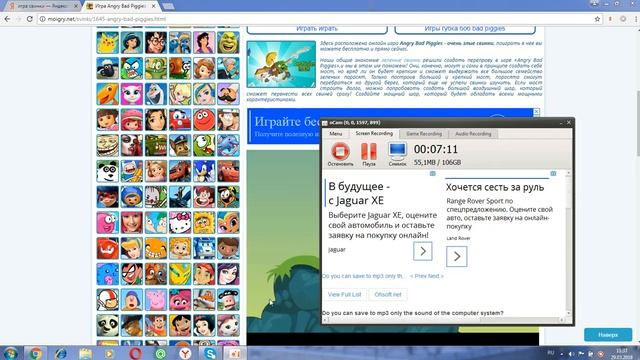Open the Cinderella games icon
The width and height of the screenshot is (640, 360).
[132, 248]
